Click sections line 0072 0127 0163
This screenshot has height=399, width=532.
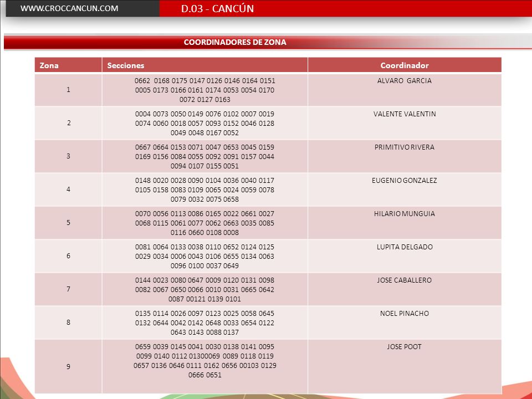pos(205,100)
